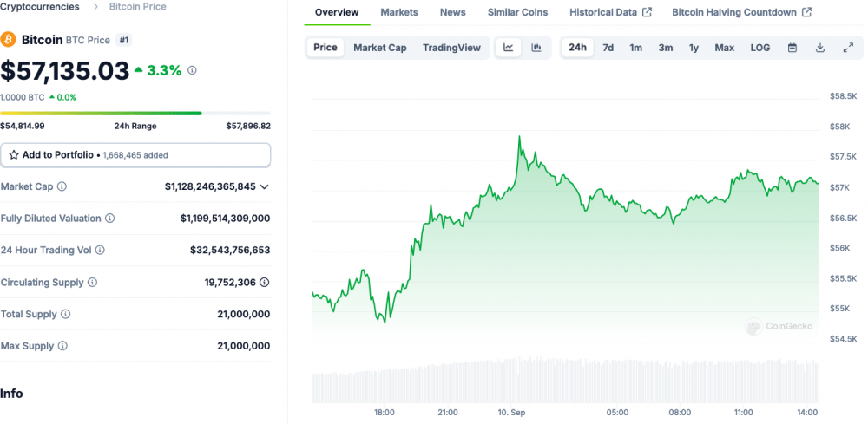Click external link icon by Halving Countdown

point(806,12)
